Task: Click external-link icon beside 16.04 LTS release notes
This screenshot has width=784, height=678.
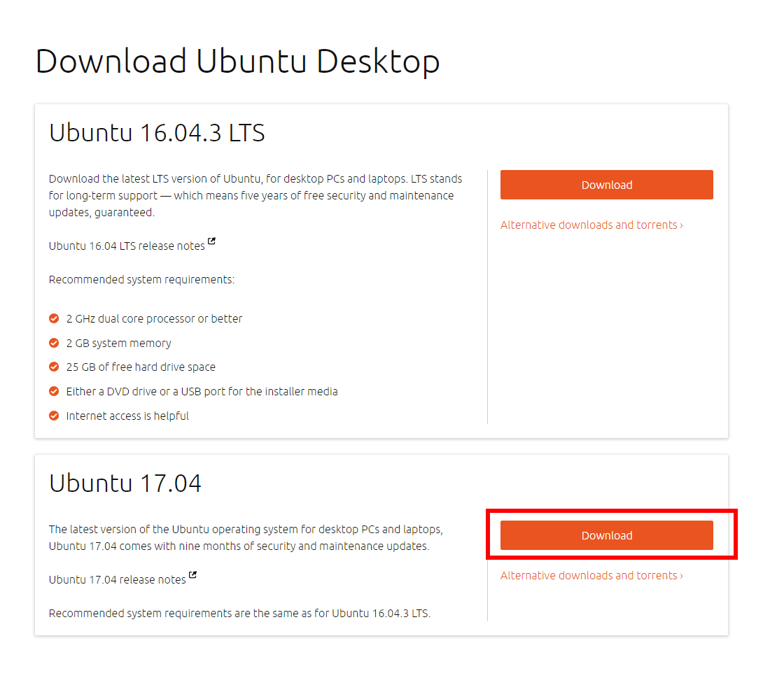Action: (212, 242)
